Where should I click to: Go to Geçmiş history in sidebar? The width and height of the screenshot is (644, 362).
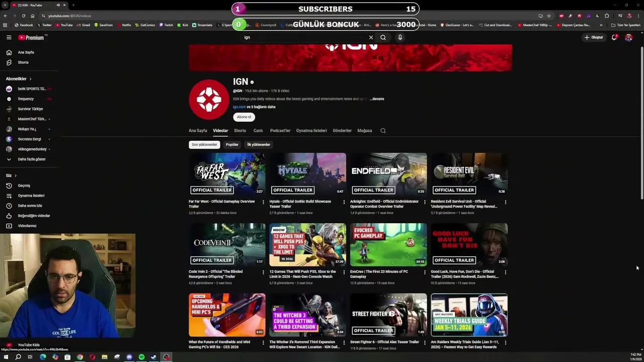tap(25, 186)
